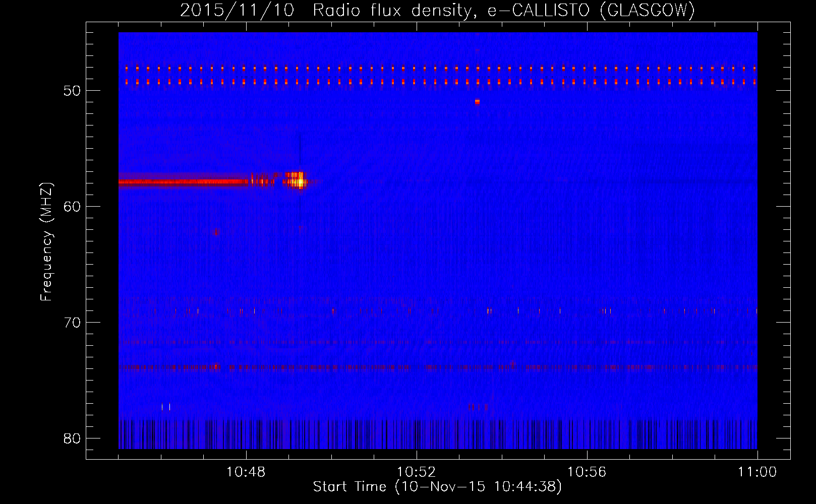Click the 'Start Time (10-Nov-15 10:44:38)' label
The height and width of the screenshot is (504, 816).
click(437, 487)
